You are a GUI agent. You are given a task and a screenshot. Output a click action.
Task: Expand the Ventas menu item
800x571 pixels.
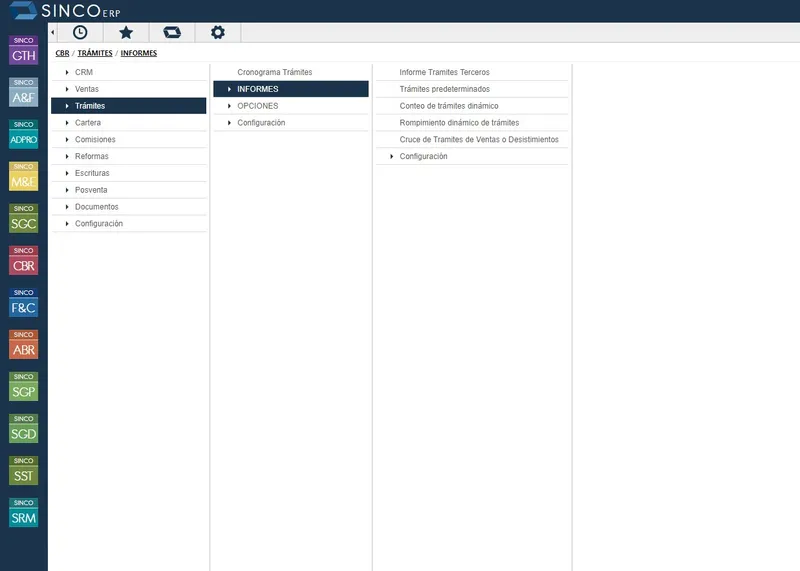pyautogui.click(x=129, y=89)
